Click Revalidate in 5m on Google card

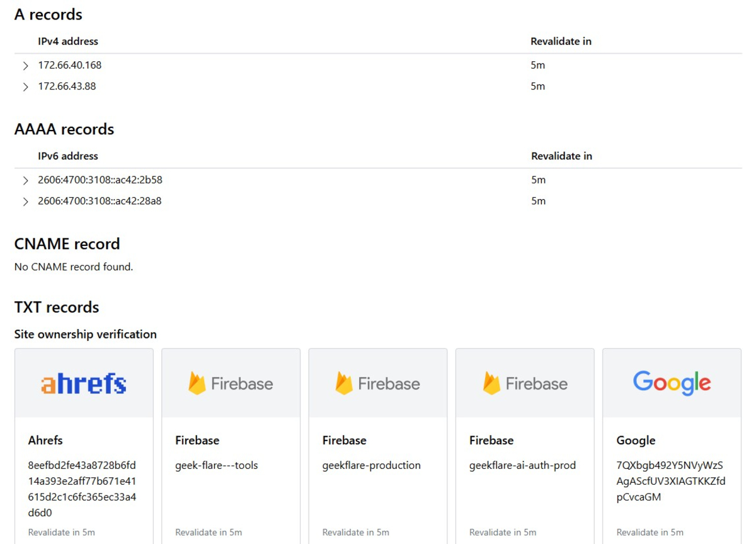650,533
